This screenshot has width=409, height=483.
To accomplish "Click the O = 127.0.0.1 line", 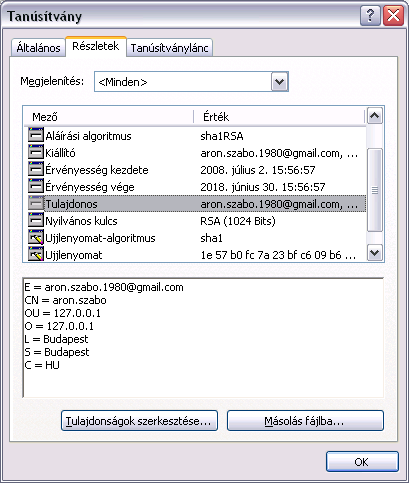I will tap(59, 326).
